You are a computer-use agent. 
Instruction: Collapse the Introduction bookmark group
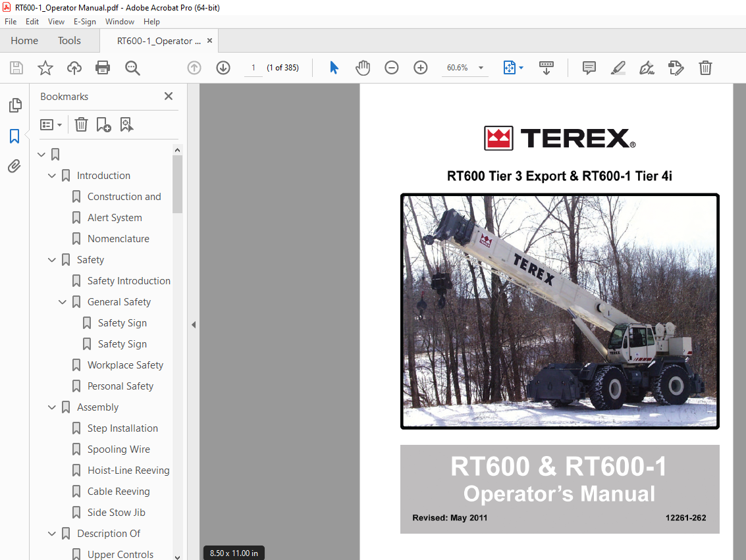(x=52, y=176)
